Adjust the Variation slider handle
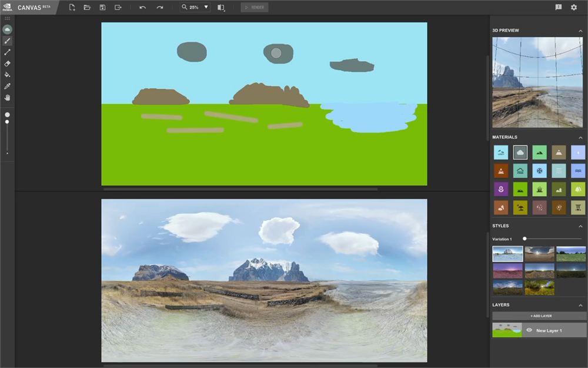Image resolution: width=588 pixels, height=368 pixels. pos(524,238)
